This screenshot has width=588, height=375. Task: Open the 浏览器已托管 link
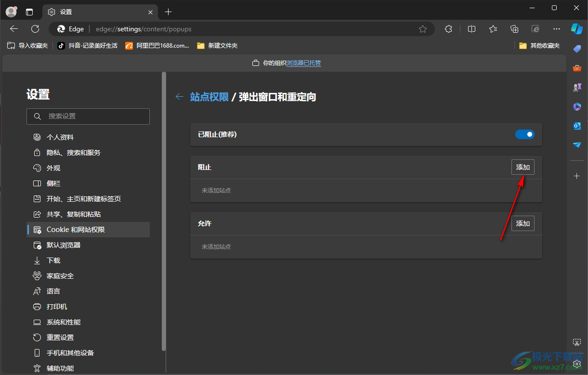[303, 63]
